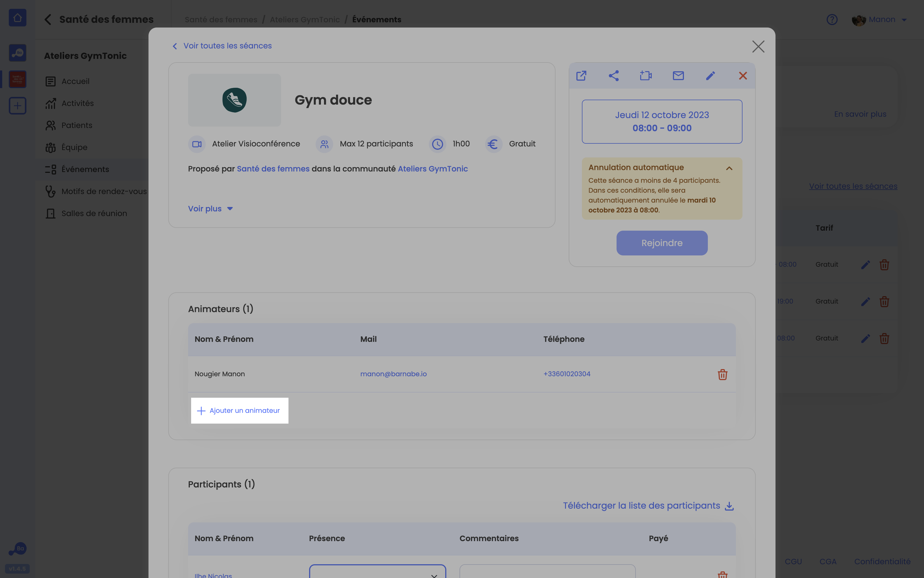
Task: Click the Barnabe logo at bottom left
Action: 18,549
